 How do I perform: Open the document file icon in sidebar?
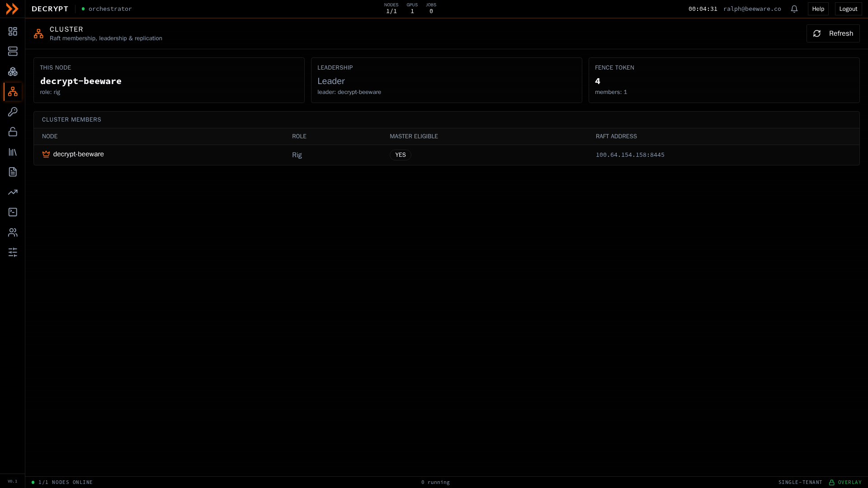(13, 172)
